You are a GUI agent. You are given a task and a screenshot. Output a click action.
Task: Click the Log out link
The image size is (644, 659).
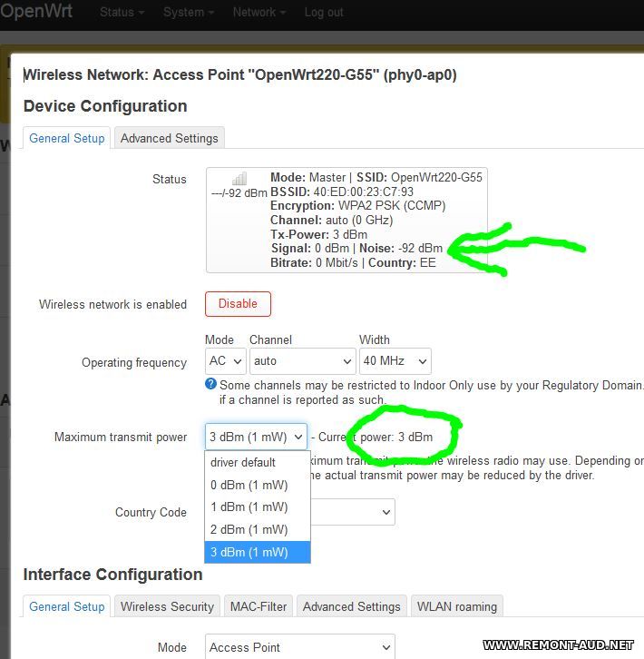pyautogui.click(x=324, y=12)
